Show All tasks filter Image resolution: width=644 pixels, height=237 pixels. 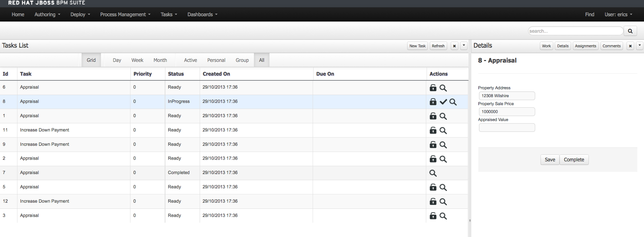click(262, 60)
